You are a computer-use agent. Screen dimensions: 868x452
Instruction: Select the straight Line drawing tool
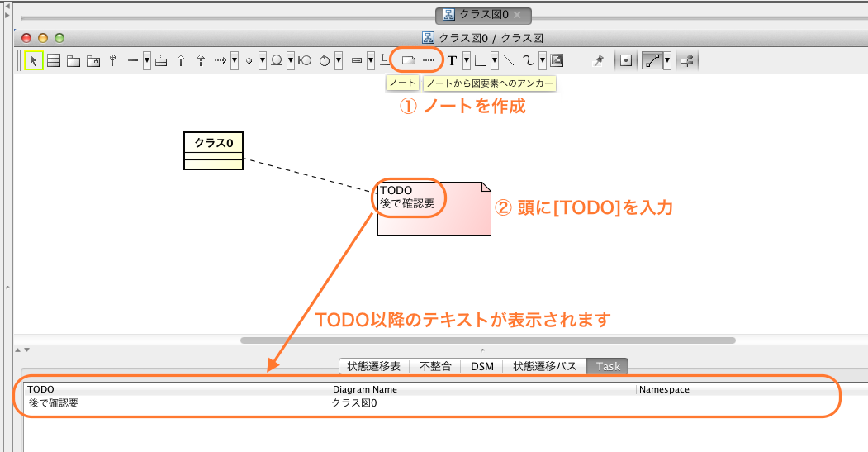click(x=510, y=60)
